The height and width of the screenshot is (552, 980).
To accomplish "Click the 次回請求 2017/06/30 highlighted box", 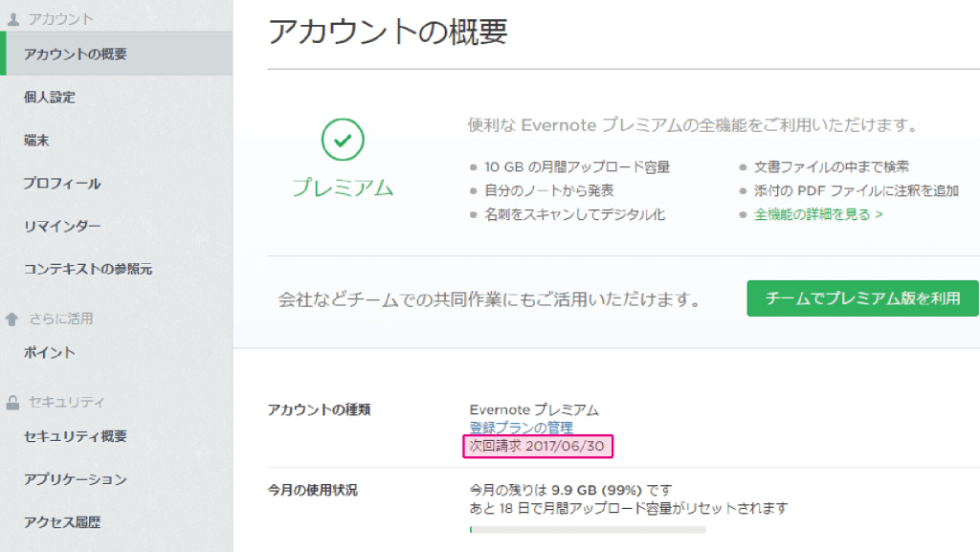I will (x=538, y=446).
